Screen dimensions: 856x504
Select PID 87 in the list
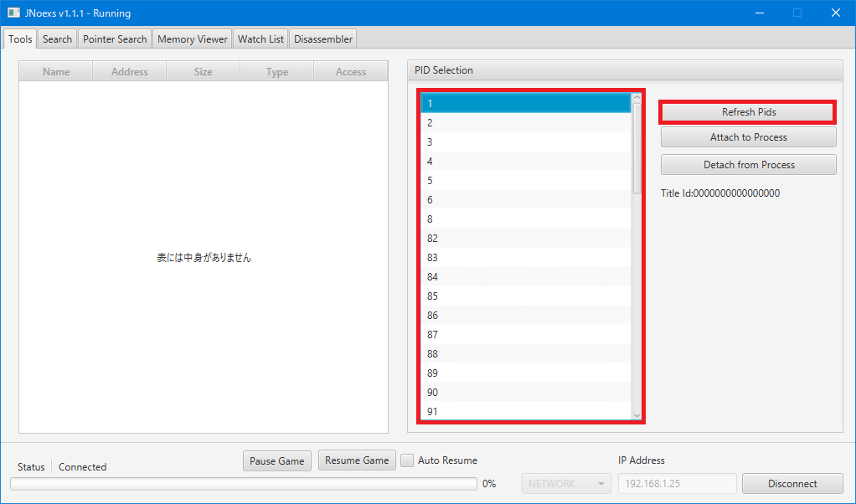[526, 335]
